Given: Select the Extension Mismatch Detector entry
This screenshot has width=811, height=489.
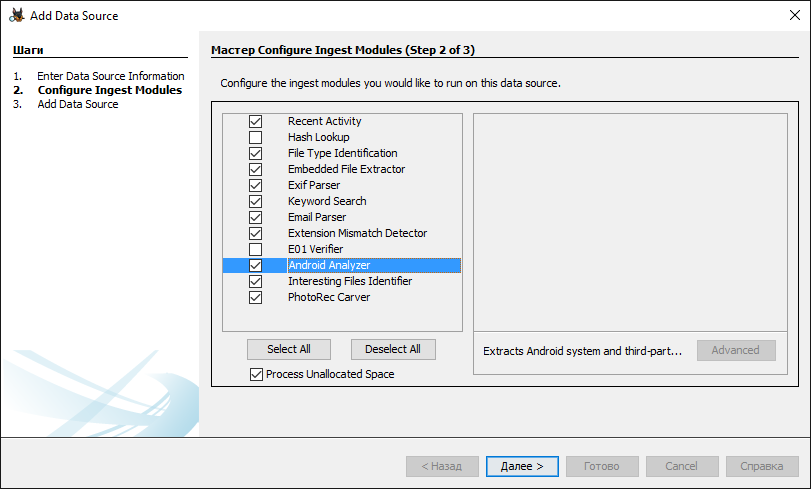Looking at the screenshot, I should 357,233.
